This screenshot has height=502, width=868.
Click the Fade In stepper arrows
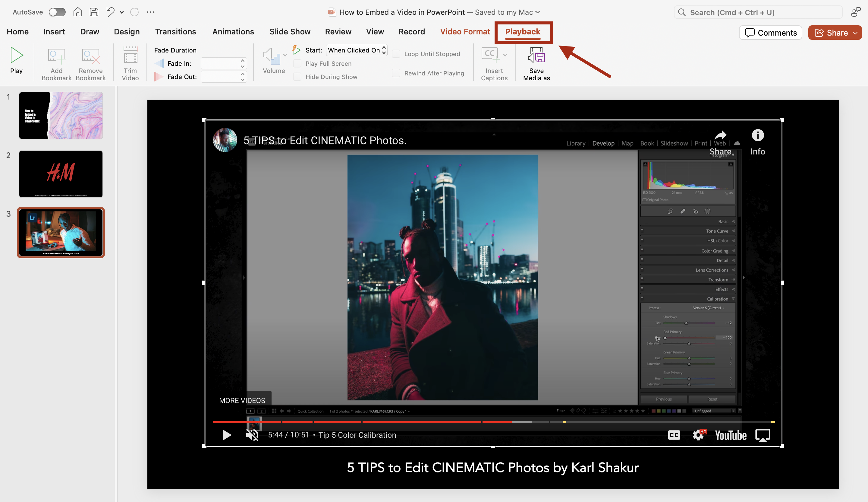coord(243,63)
